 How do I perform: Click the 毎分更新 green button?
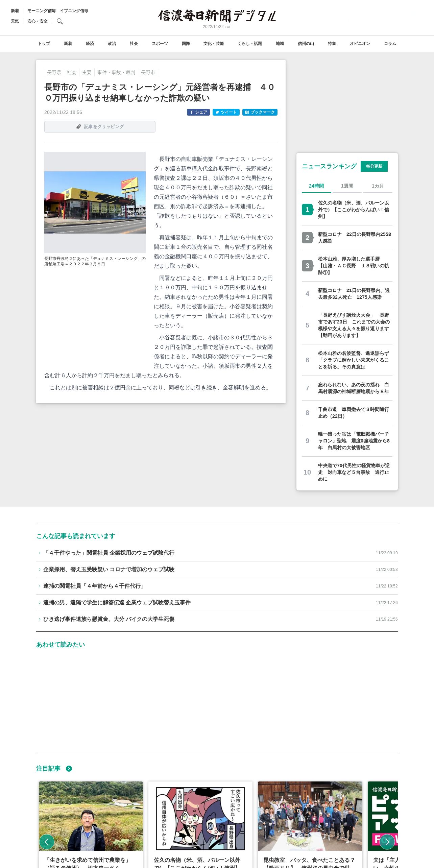click(x=374, y=166)
